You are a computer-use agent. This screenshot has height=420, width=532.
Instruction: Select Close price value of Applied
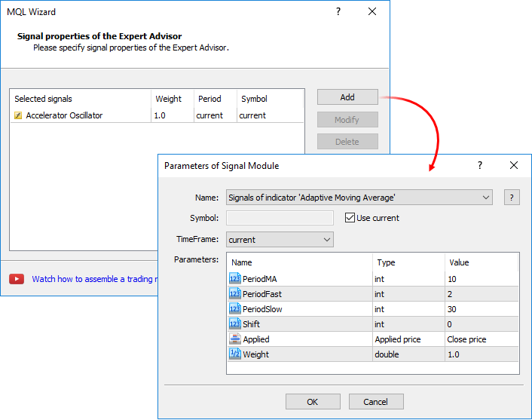pyautogui.click(x=482, y=339)
